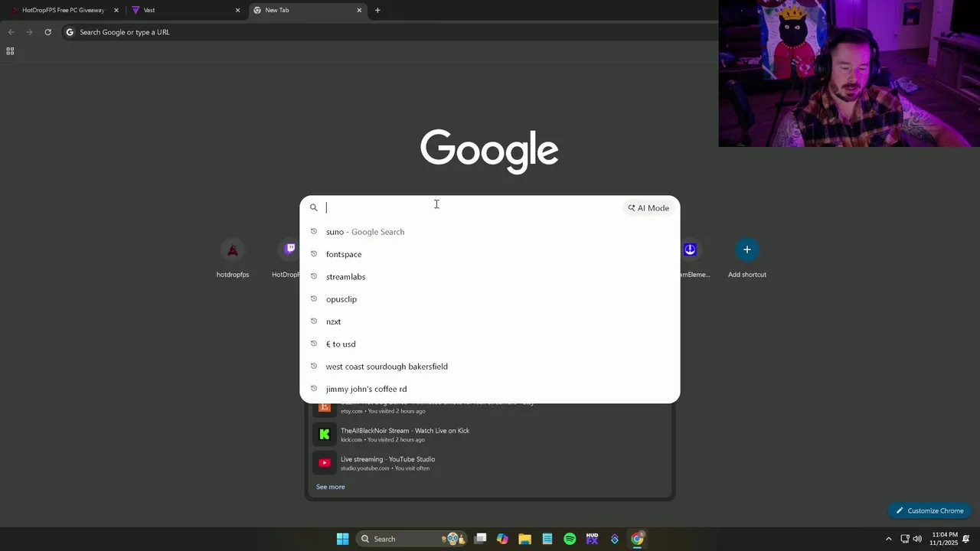Screen dimensions: 980x551
Task: Click history icon beside nzxt
Action: tap(313, 321)
